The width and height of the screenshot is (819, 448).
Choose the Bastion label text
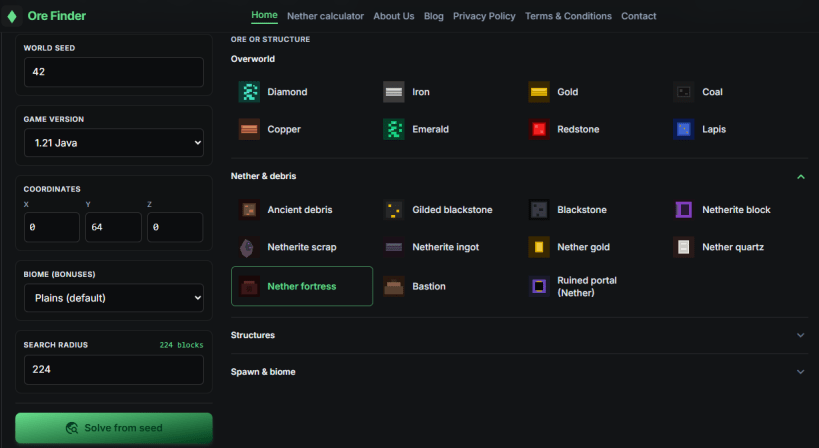(429, 286)
